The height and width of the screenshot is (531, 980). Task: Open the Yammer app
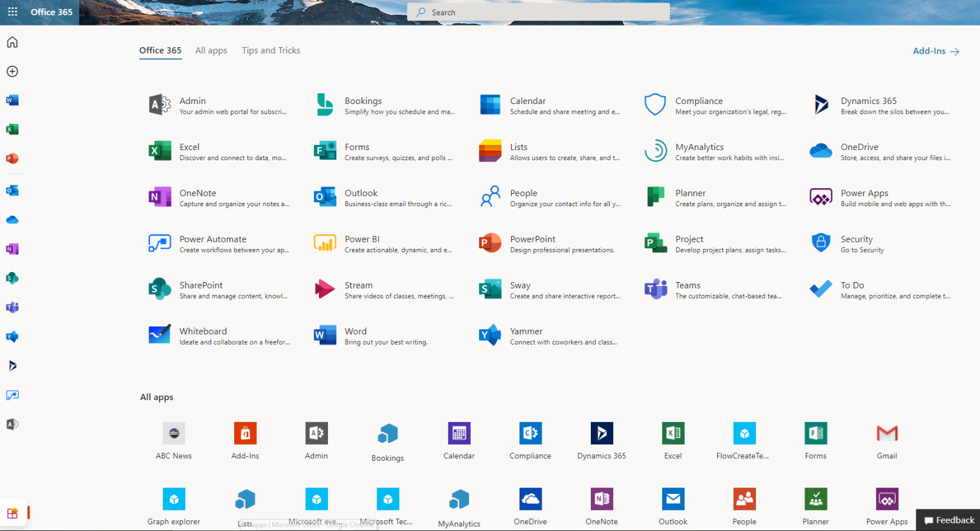click(x=526, y=331)
